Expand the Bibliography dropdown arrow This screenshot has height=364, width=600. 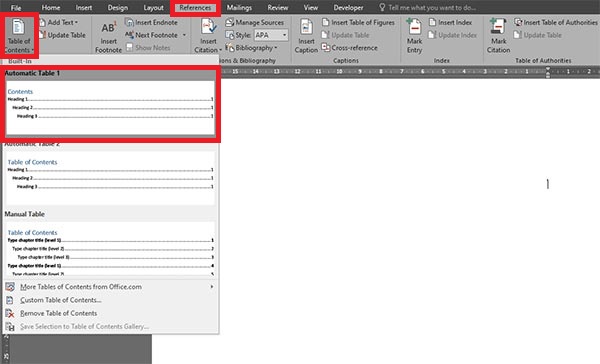click(276, 48)
